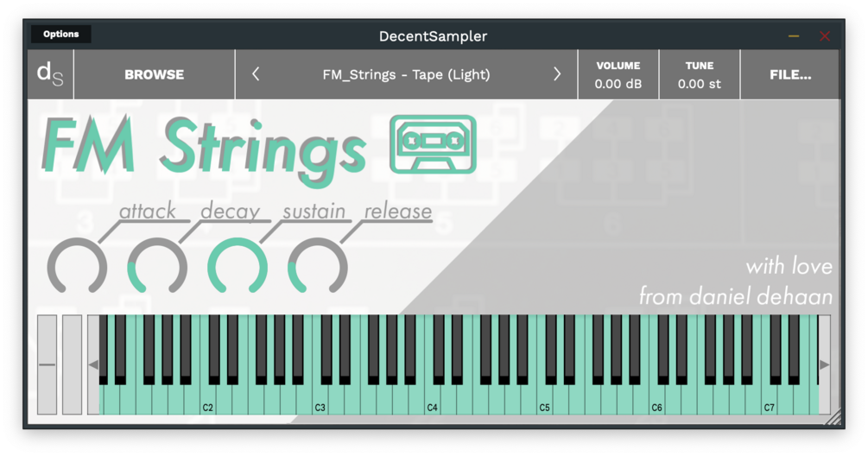Shift keyboard range left with arrow
Image resolution: width=868 pixels, height=456 pixels.
point(93,364)
